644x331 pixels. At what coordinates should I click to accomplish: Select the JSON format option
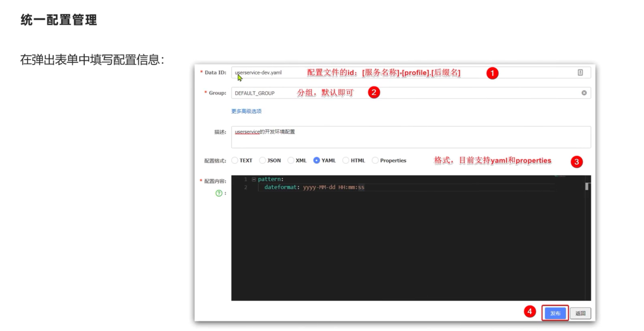[262, 160]
